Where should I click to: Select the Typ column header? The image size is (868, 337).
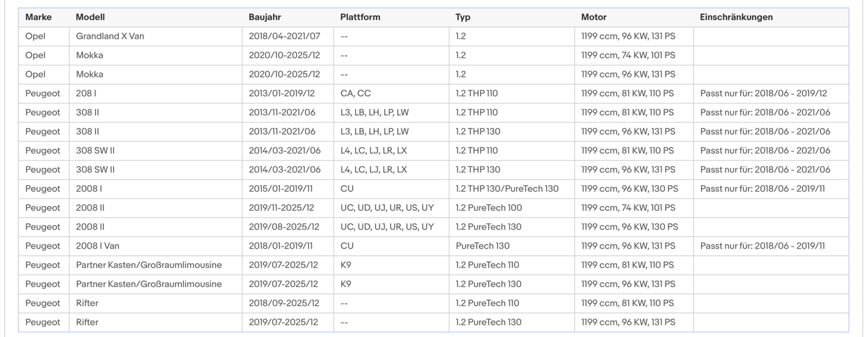(463, 17)
